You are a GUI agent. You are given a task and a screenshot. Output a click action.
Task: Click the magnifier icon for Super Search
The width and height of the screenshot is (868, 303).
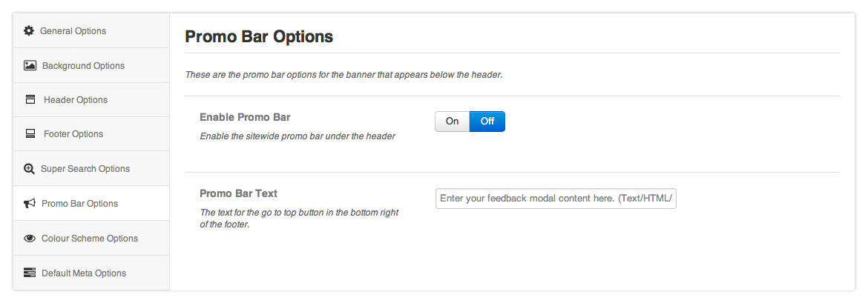coord(29,169)
